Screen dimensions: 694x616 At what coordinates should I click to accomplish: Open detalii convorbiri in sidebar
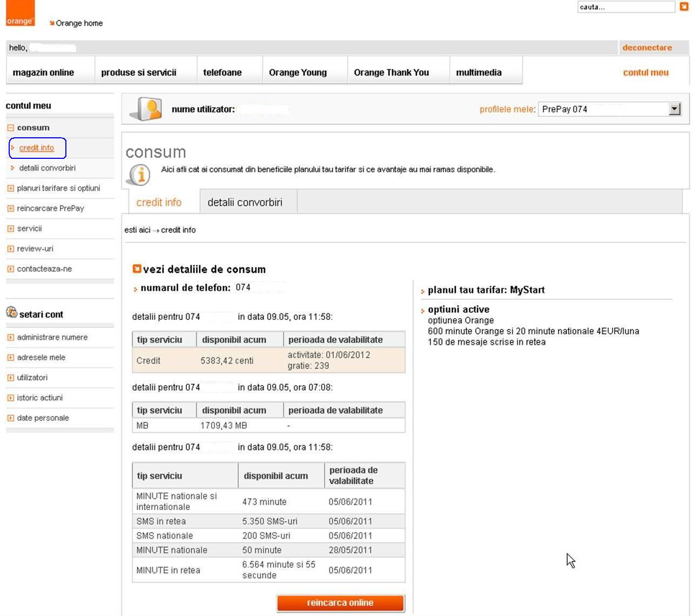pyautogui.click(x=47, y=168)
